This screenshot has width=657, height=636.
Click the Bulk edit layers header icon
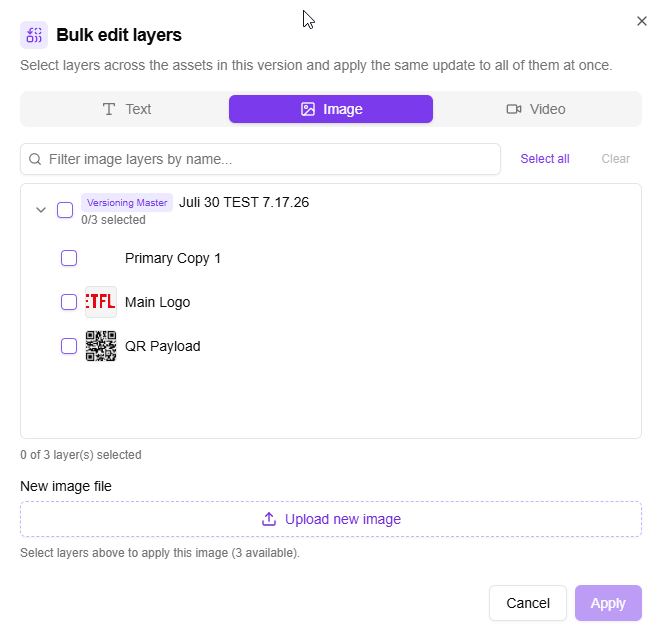tap(34, 35)
